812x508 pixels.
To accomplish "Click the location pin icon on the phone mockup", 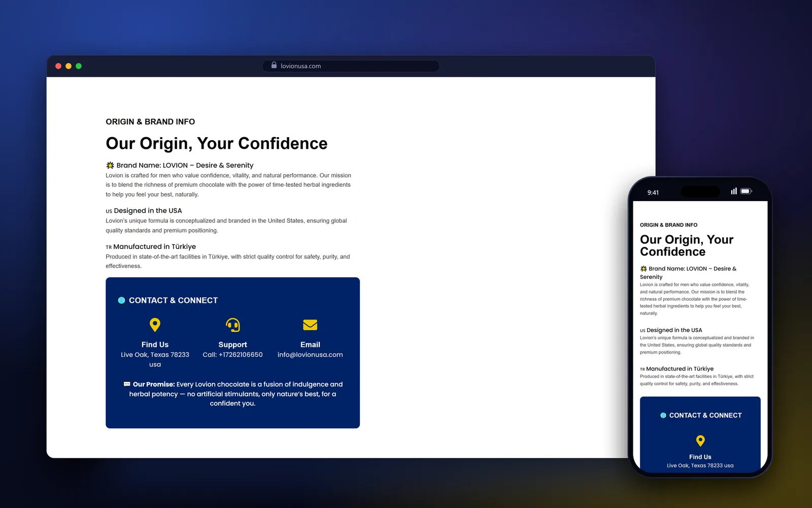I will pos(700,440).
